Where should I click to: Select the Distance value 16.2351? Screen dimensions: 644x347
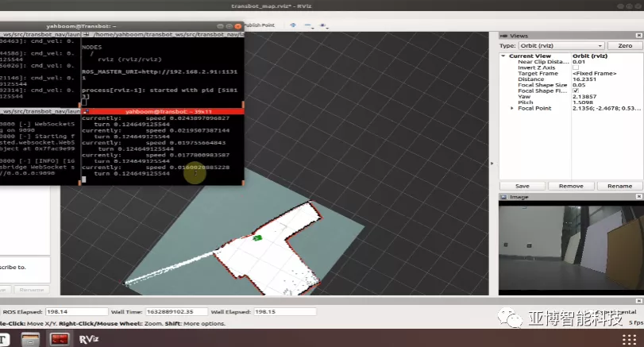584,79
